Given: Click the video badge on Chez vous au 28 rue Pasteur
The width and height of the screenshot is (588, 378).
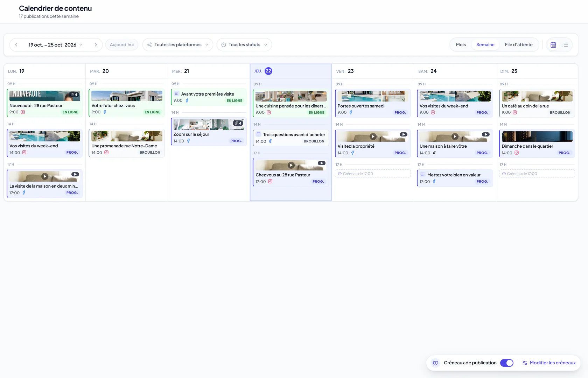Looking at the screenshot, I should [322, 163].
